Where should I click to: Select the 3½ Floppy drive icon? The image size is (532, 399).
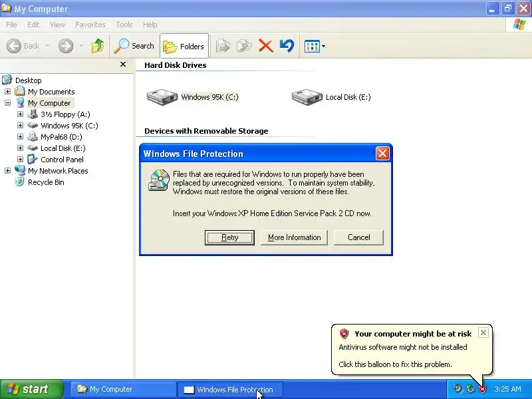[33, 114]
